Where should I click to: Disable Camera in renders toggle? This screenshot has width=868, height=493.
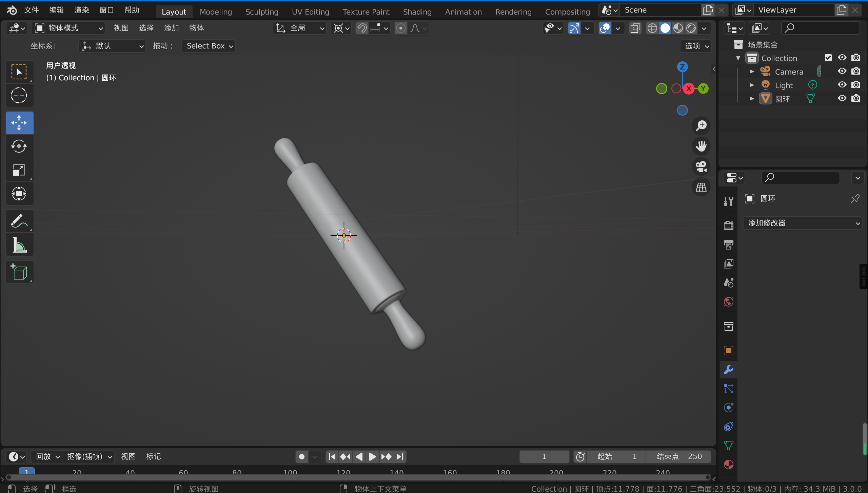click(856, 71)
